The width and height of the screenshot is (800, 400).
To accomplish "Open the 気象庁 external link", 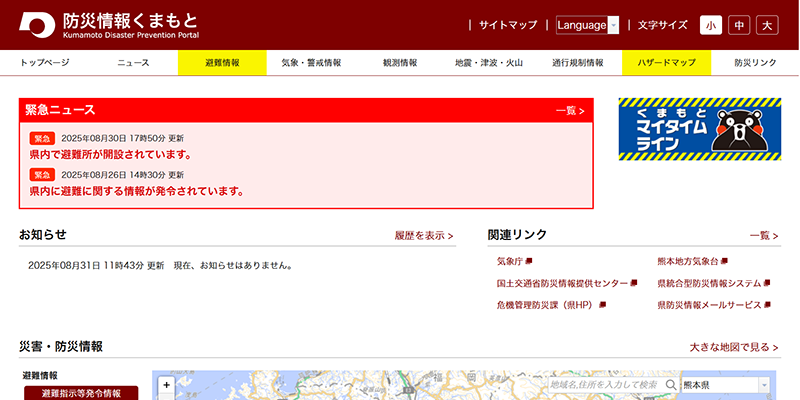I will (514, 261).
